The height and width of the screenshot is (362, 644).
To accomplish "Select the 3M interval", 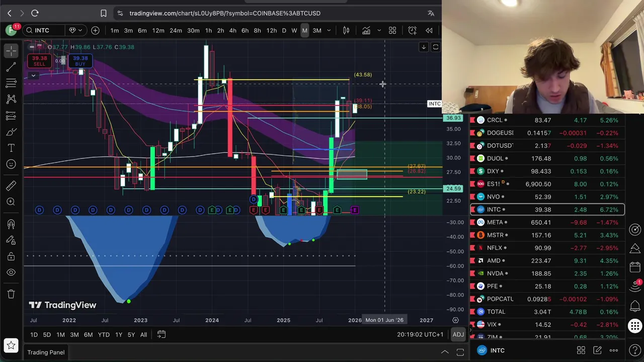I will click(x=317, y=31).
